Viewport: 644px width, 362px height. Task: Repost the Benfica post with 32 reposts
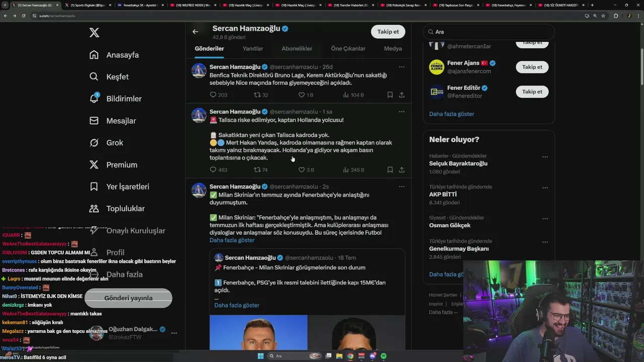click(x=261, y=95)
